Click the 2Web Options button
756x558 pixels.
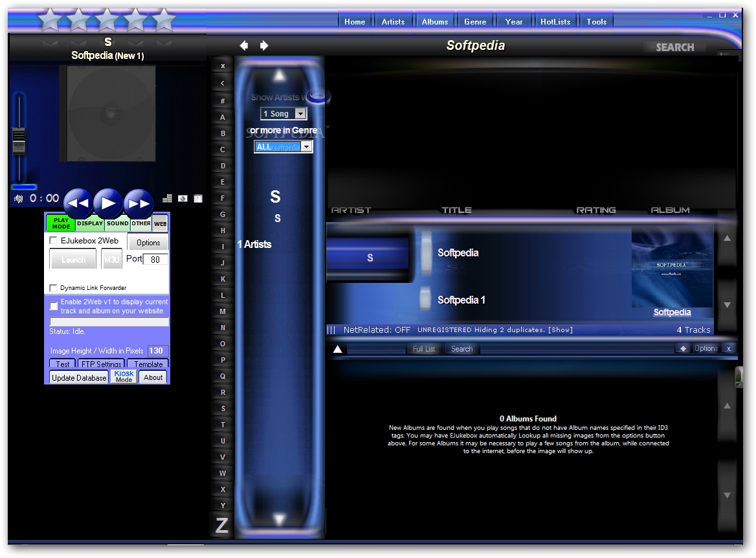[x=148, y=243]
